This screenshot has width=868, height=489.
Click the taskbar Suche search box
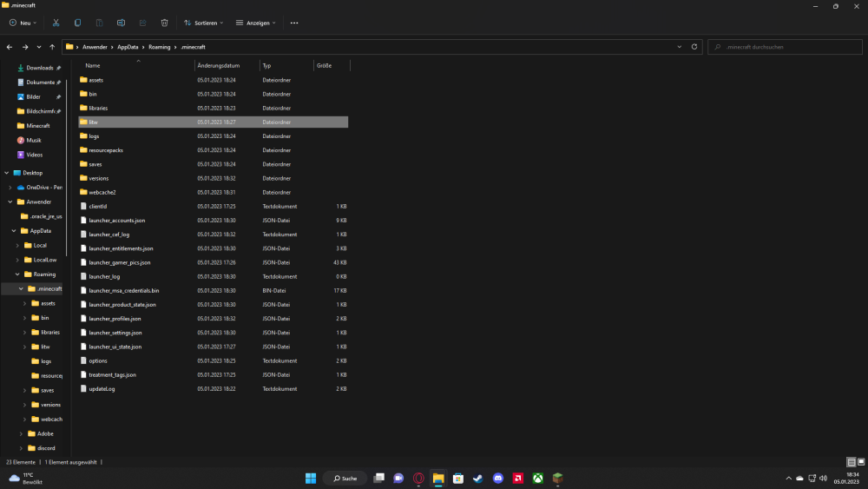(345, 478)
